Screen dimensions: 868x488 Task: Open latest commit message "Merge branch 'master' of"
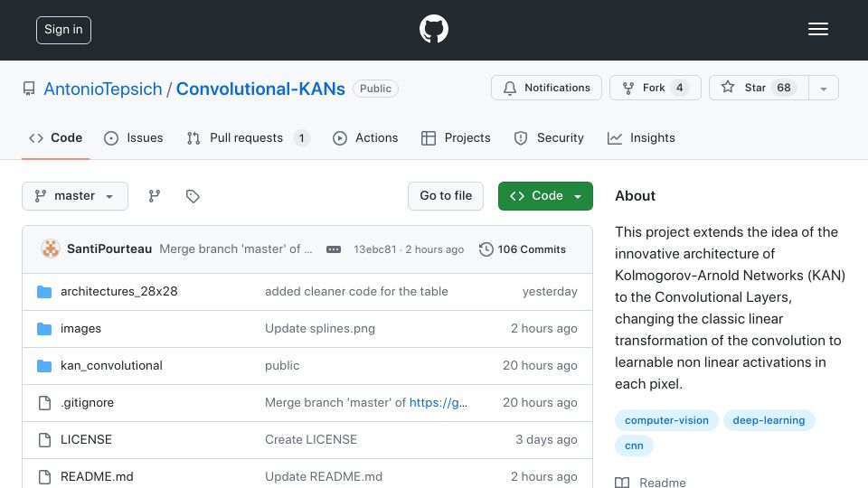pyautogui.click(x=236, y=249)
